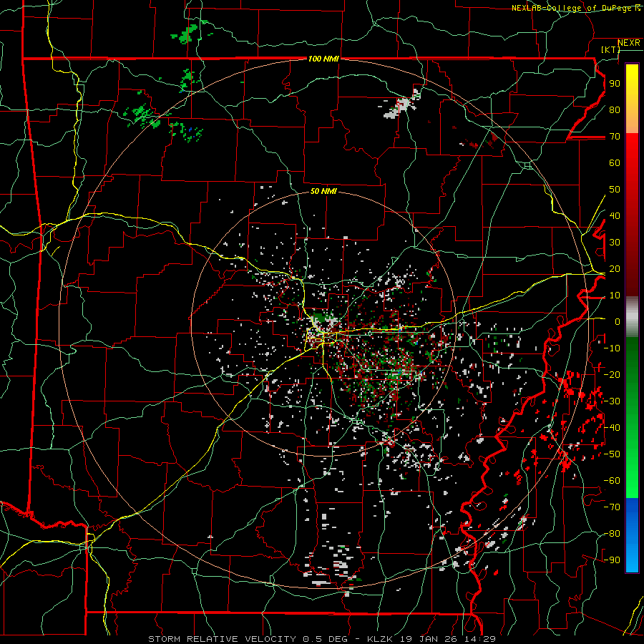Click the 90 value on the velocity scale

coord(615,84)
